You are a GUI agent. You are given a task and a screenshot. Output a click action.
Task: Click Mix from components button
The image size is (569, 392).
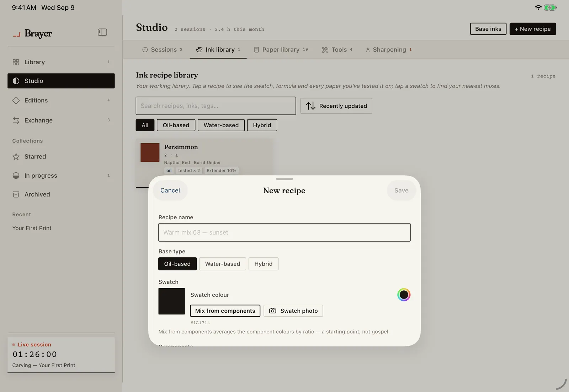(x=225, y=311)
